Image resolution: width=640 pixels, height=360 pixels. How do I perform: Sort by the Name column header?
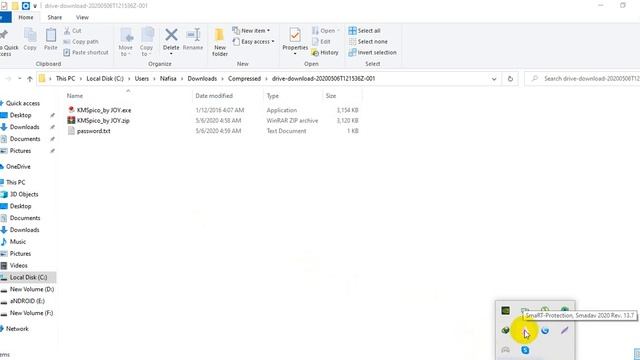pyautogui.click(x=75, y=96)
